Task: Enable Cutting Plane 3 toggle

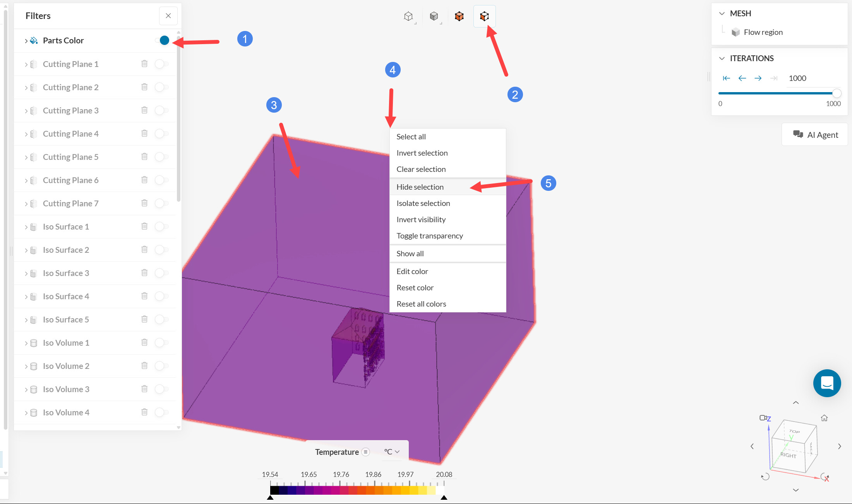Action: point(161,110)
